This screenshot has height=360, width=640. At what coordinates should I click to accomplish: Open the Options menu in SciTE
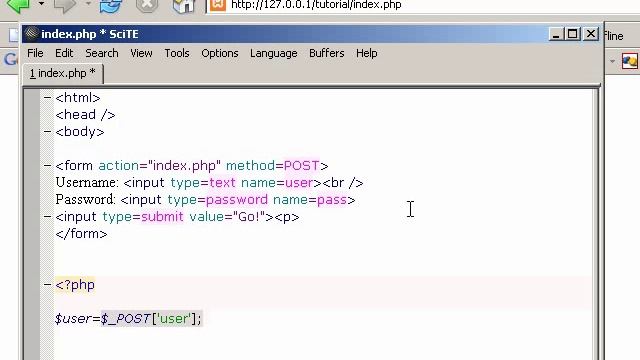pyautogui.click(x=220, y=53)
